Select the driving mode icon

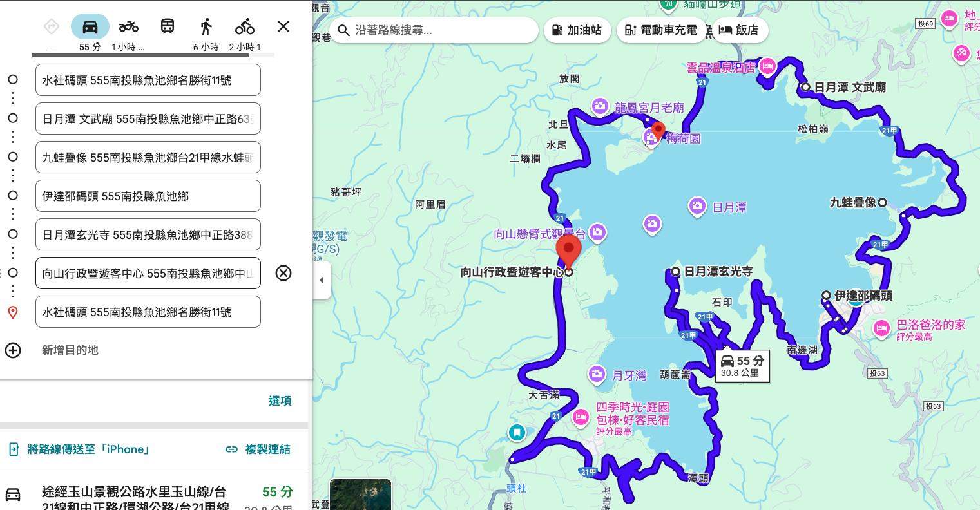click(x=90, y=26)
